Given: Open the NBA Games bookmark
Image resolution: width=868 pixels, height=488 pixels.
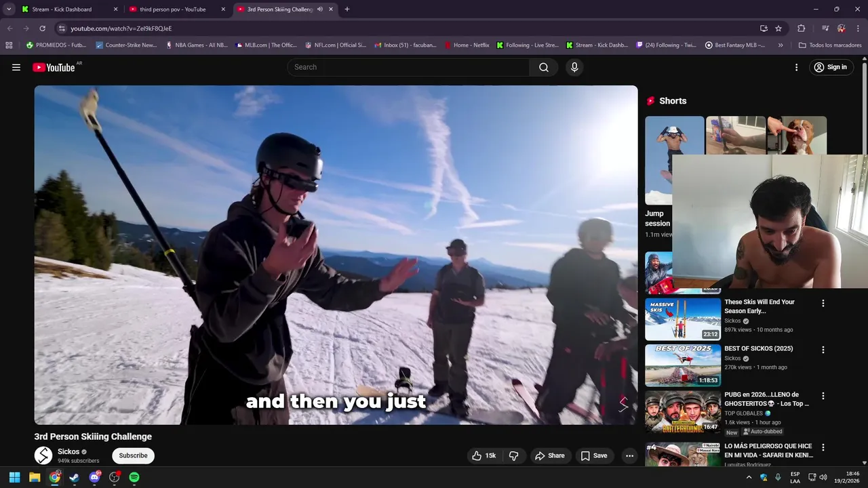Looking at the screenshot, I should coord(197,45).
